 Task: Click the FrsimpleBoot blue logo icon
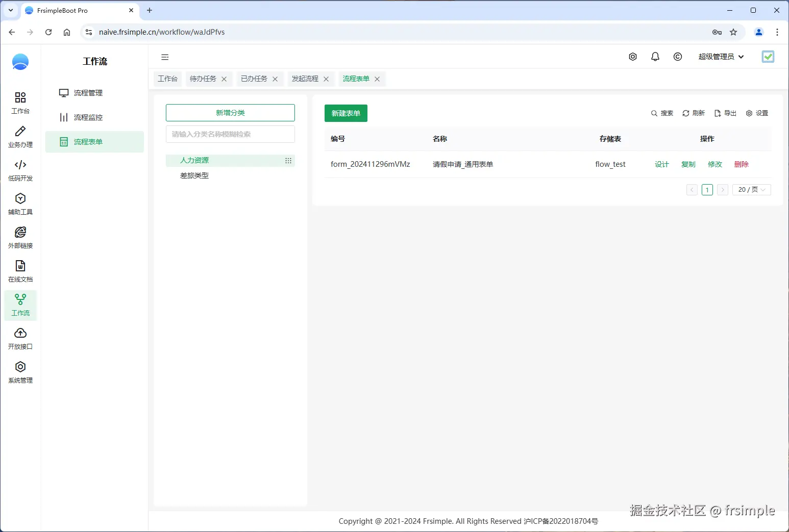coord(20,62)
